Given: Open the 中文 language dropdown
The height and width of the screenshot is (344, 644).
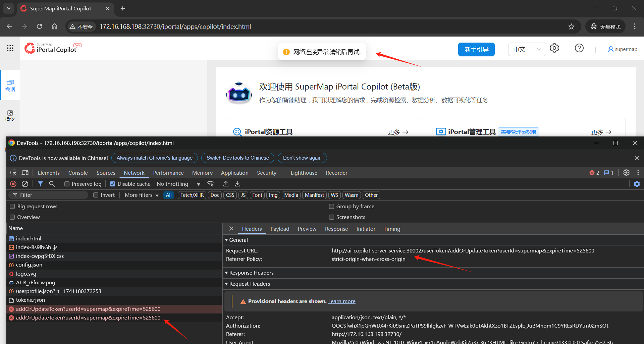Looking at the screenshot, I should pyautogui.click(x=527, y=49).
